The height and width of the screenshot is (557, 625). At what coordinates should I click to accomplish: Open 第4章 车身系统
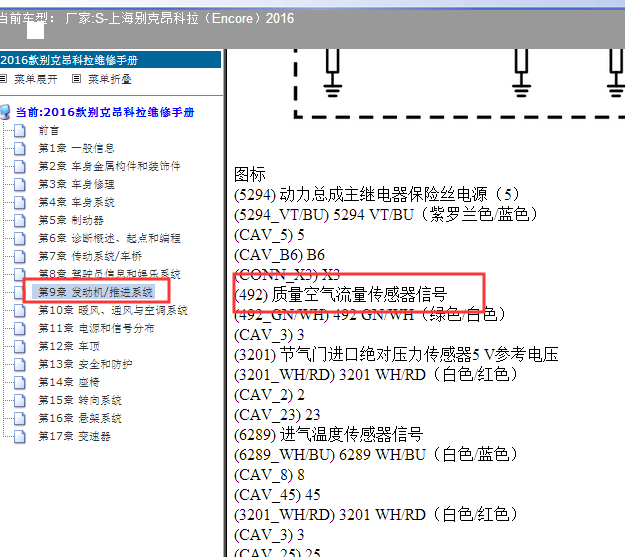pyautogui.click(x=77, y=202)
